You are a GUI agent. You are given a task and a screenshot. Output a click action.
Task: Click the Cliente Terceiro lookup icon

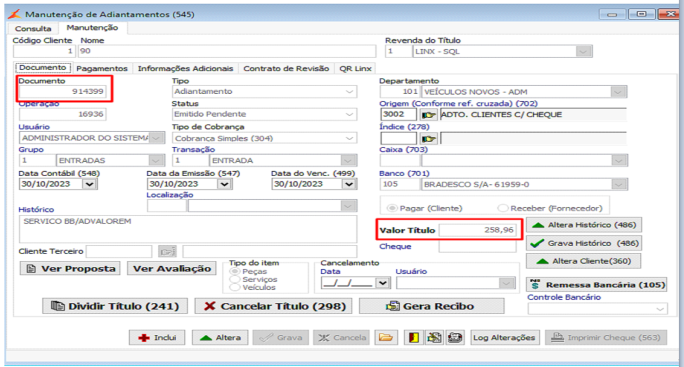click(167, 251)
